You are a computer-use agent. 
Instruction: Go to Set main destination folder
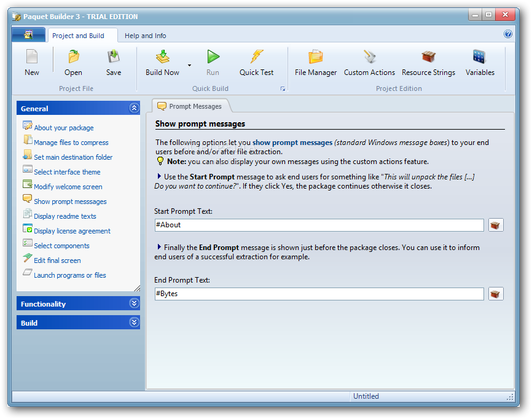tap(73, 157)
